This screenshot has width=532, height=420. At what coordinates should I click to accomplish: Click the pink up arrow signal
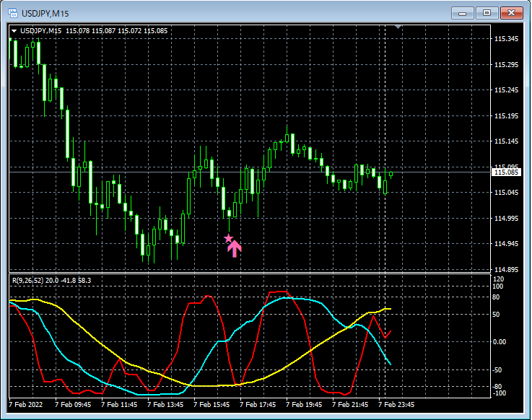(235, 249)
